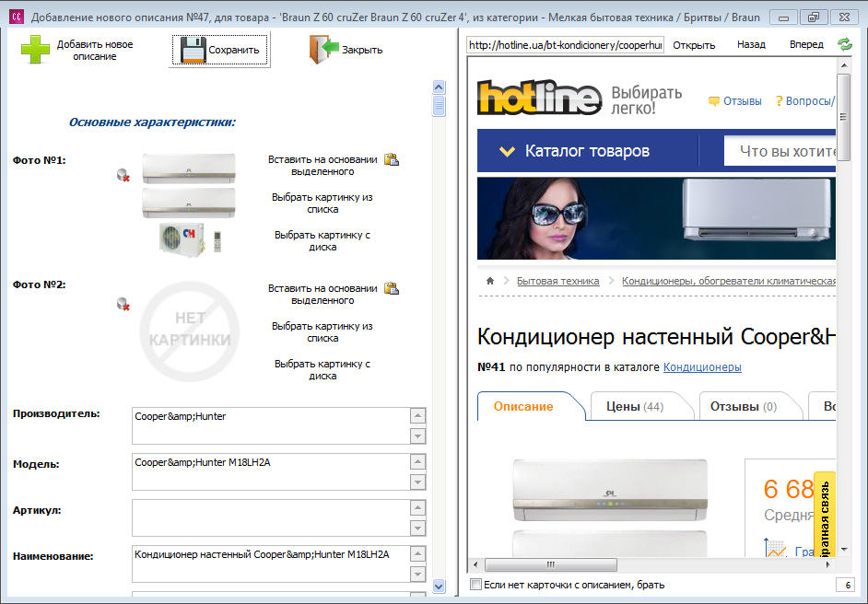Click the URL address field

pos(565,45)
